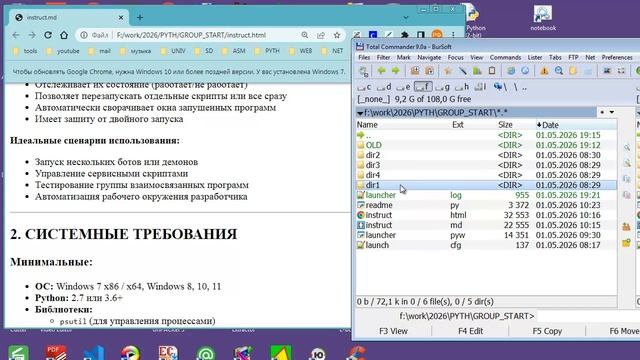640x360 pixels.
Task: Open the notebook desktop shortcut
Action: 543,18
